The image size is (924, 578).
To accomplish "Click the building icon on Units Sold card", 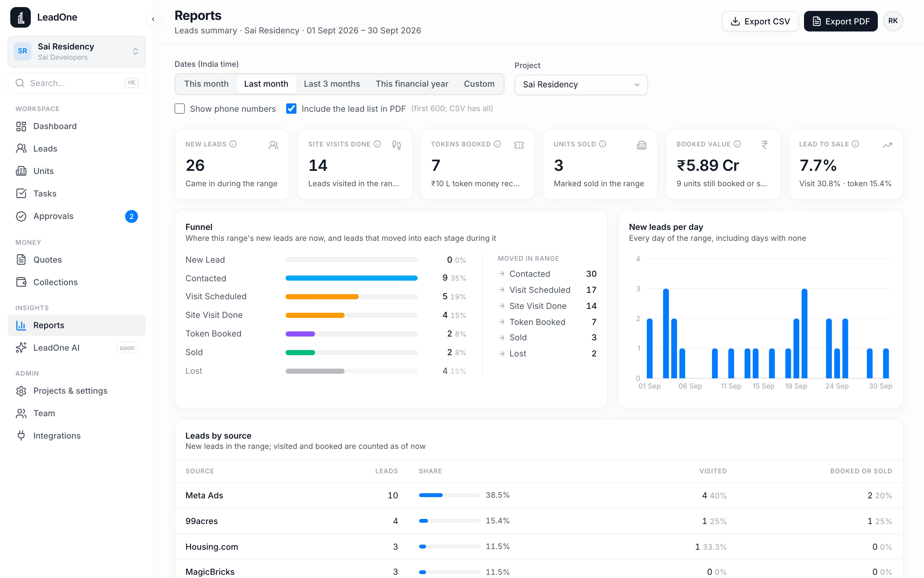I will [641, 145].
